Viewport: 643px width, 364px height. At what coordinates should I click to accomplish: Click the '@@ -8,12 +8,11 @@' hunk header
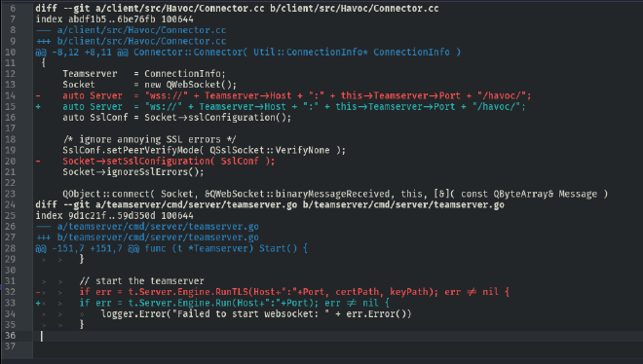click(x=248, y=52)
